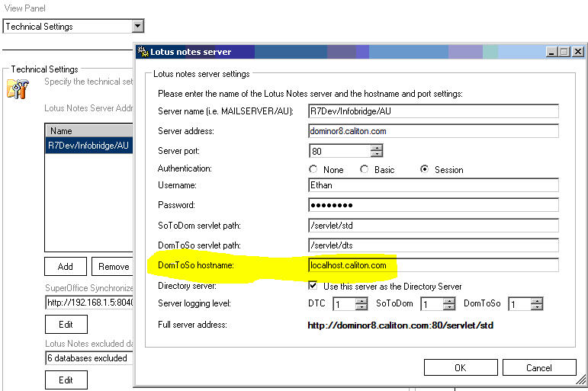Viewport: 588px width, 391px height.
Task: Click the Server port number field
Action: click(x=340, y=151)
